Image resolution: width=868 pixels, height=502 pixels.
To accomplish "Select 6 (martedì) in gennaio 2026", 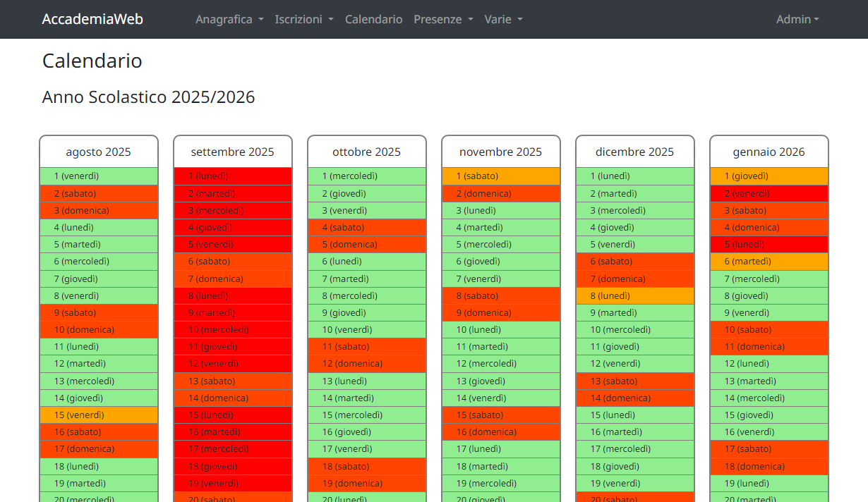I will pos(769,262).
